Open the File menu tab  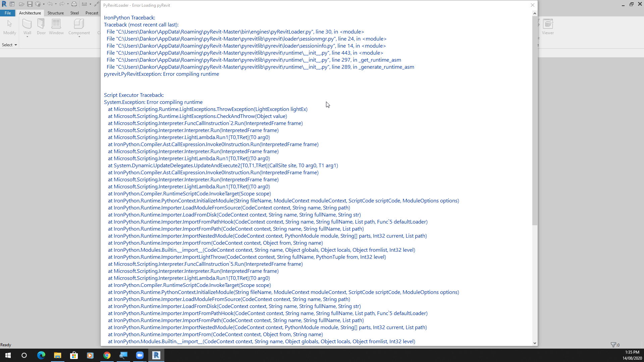pyautogui.click(x=7, y=13)
